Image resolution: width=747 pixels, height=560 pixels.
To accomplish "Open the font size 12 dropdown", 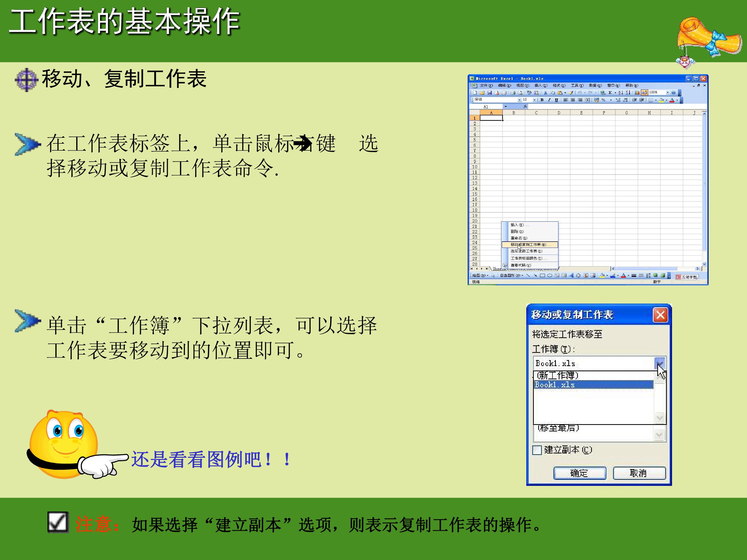I will click(x=535, y=100).
